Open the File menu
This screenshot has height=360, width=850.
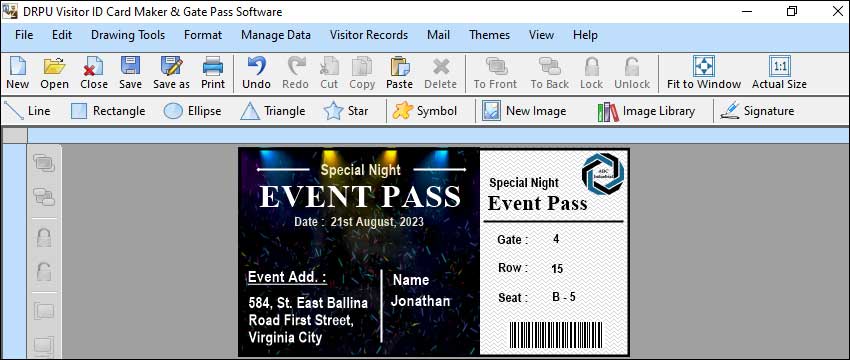pyautogui.click(x=24, y=35)
